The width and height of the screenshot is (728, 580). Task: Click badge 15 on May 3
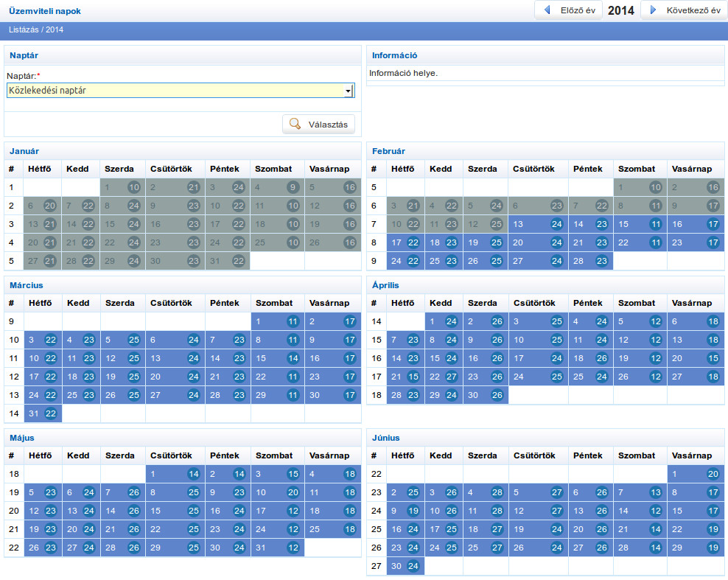[x=293, y=475]
